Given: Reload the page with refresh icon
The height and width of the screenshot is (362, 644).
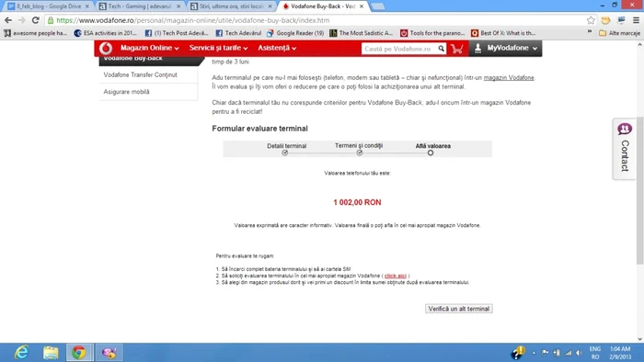Looking at the screenshot, I should pos(36,20).
